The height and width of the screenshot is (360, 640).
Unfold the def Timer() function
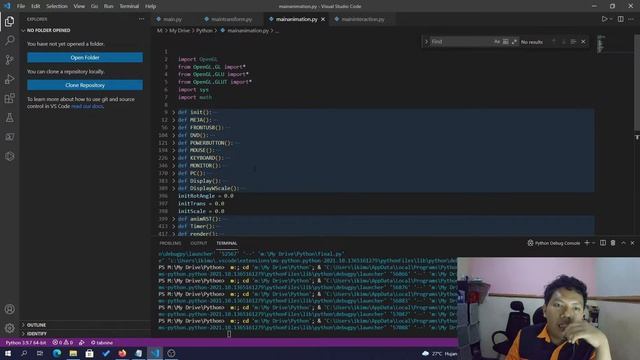coord(173,226)
